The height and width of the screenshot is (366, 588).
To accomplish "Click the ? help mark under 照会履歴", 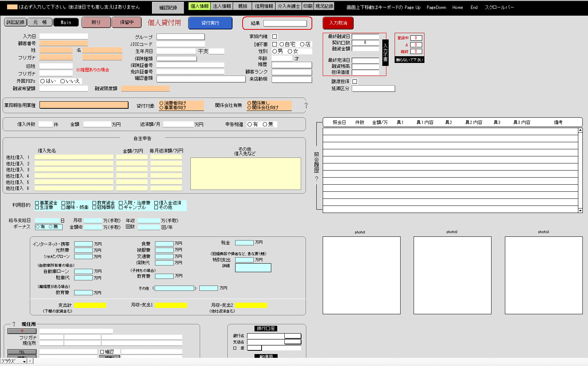I will click(316, 179).
